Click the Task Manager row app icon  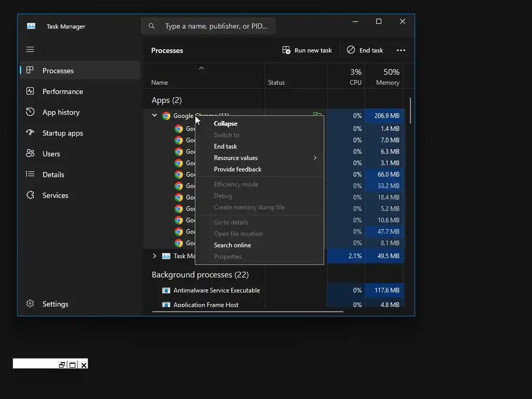pos(166,256)
